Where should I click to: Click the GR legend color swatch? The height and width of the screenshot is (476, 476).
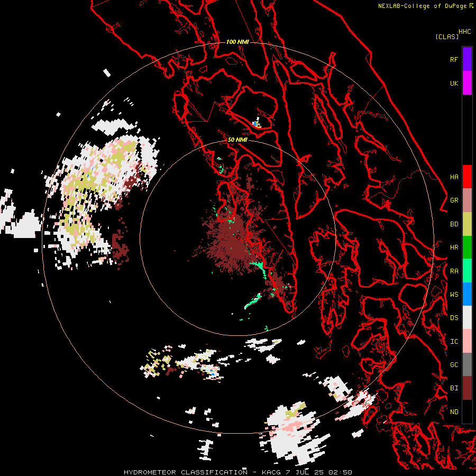click(467, 200)
